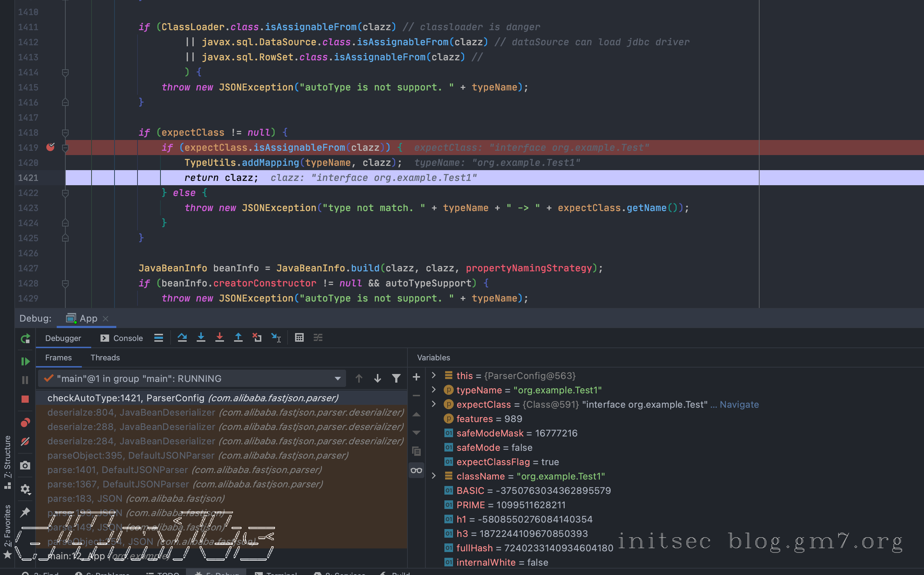The height and width of the screenshot is (575, 924).
Task: Click the View Breakpoints icon
Action: (25, 422)
